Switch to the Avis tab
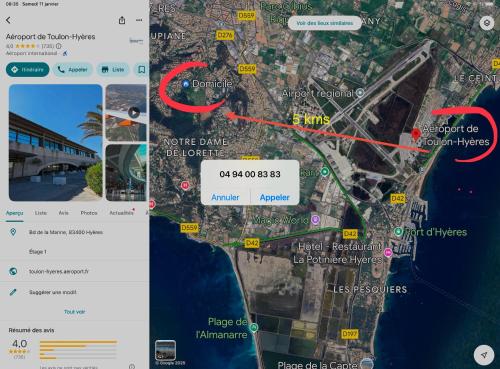 coord(63,213)
